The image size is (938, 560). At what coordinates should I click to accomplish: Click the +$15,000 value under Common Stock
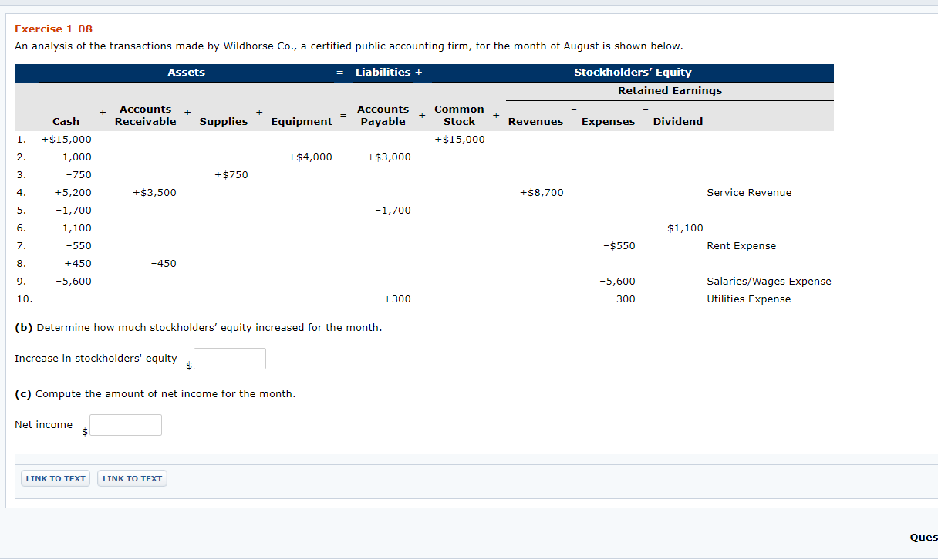(x=460, y=140)
